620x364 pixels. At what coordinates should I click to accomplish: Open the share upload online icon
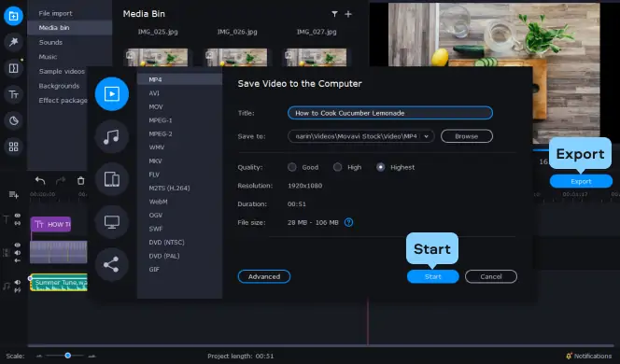[x=111, y=264]
